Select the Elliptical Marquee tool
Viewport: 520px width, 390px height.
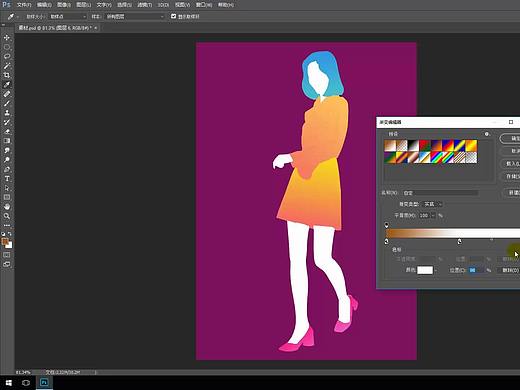[7, 47]
